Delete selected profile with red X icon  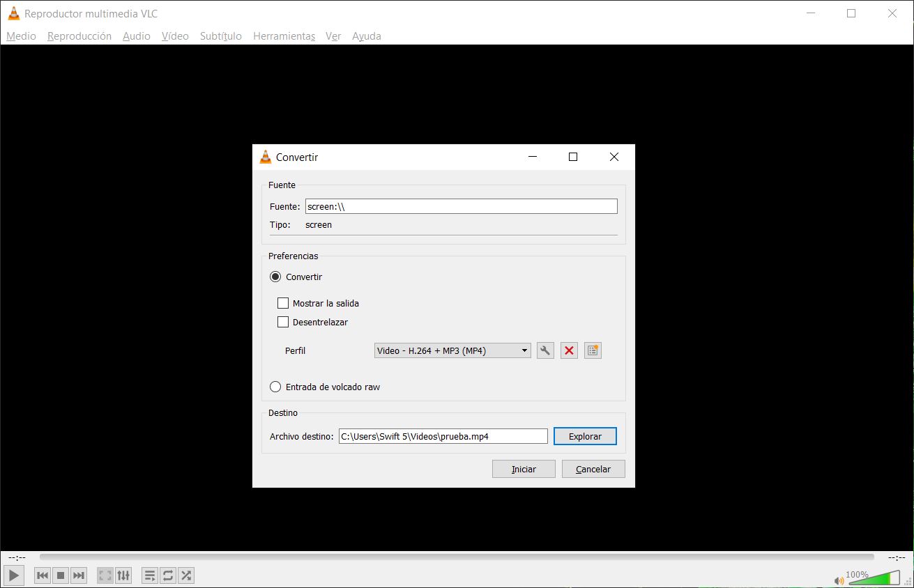(569, 350)
